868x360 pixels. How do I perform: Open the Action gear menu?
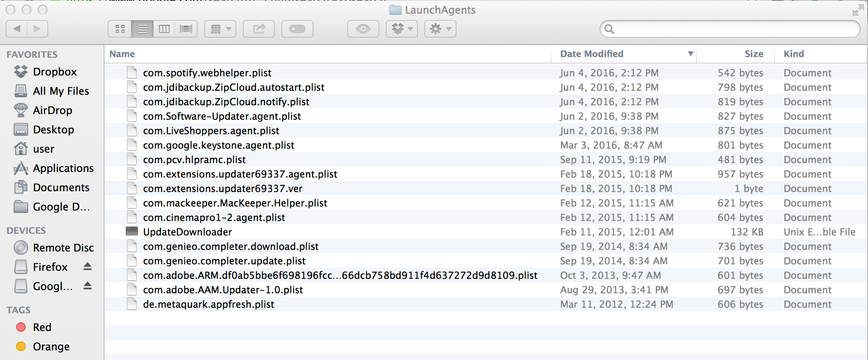tap(440, 29)
